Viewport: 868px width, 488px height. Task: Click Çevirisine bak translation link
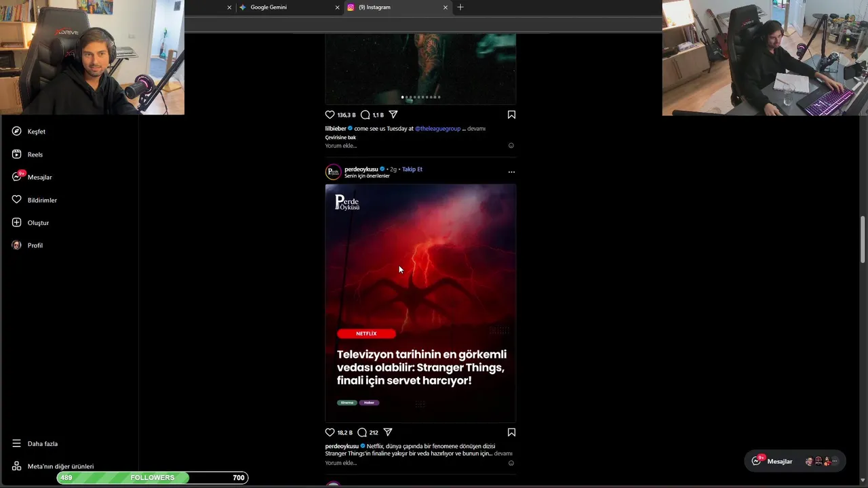pyautogui.click(x=340, y=138)
